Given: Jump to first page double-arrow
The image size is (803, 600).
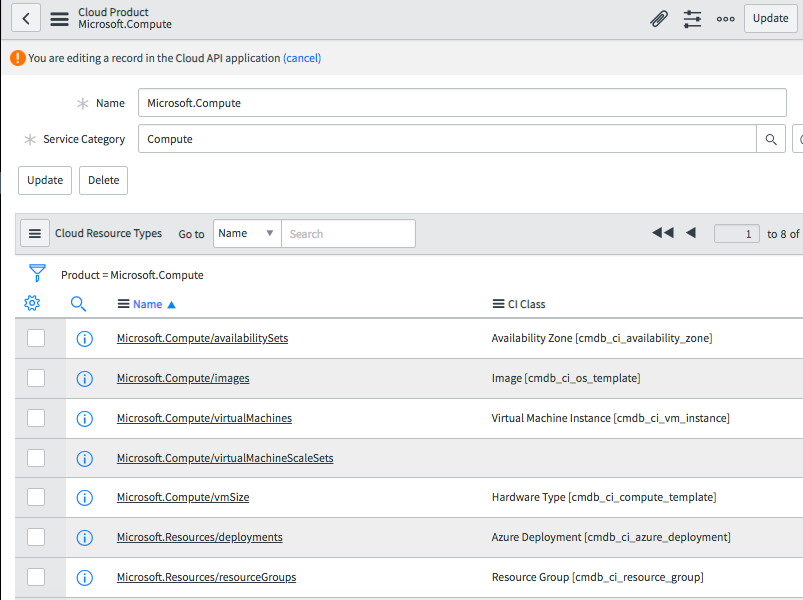Looking at the screenshot, I should pos(663,233).
